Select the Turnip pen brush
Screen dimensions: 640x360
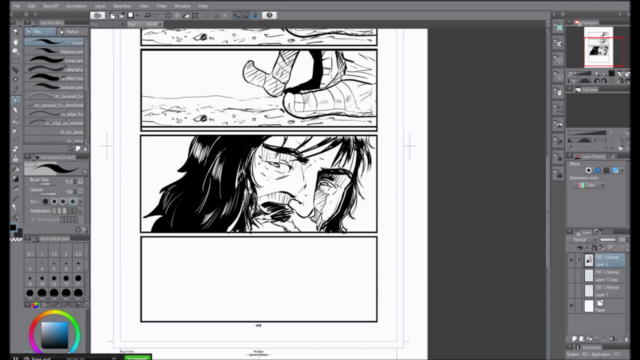(54, 60)
